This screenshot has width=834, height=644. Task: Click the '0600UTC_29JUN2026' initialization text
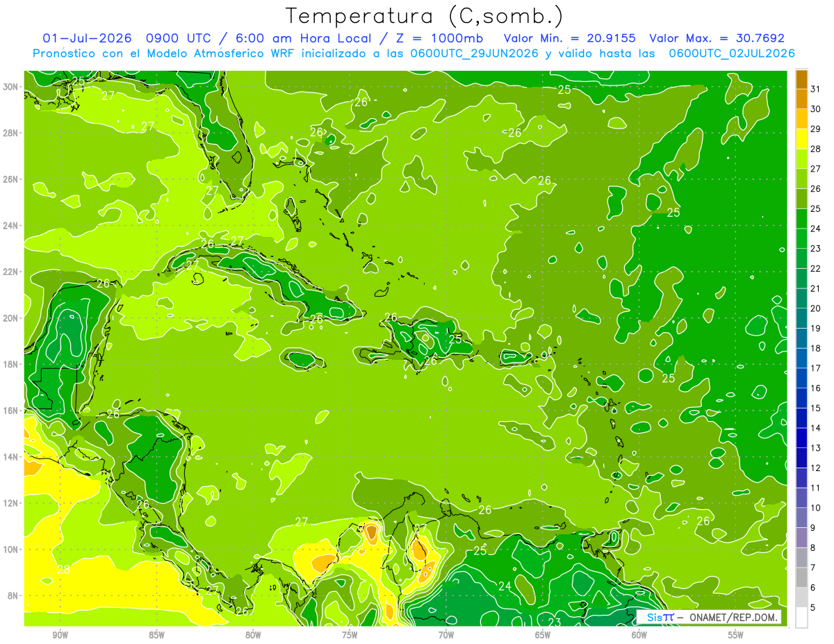[x=475, y=53]
